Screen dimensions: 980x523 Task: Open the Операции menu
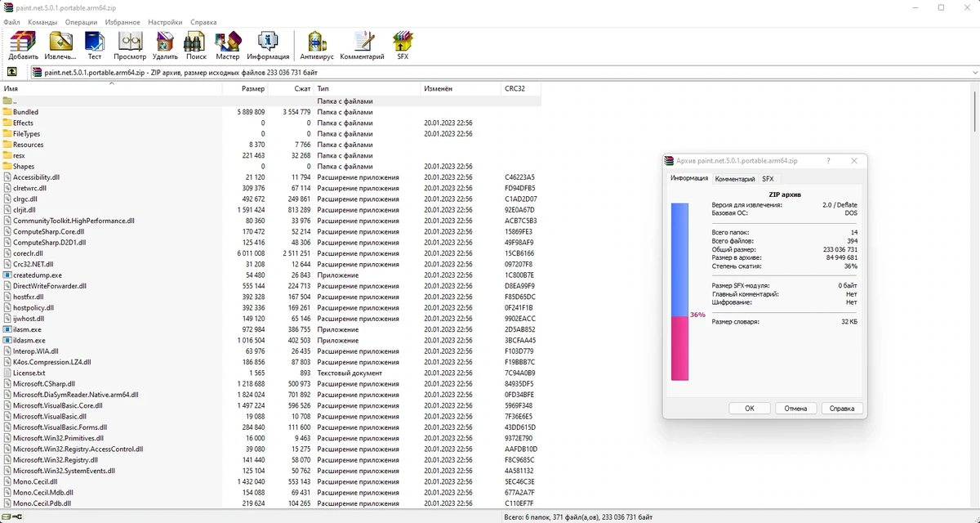pos(81,22)
